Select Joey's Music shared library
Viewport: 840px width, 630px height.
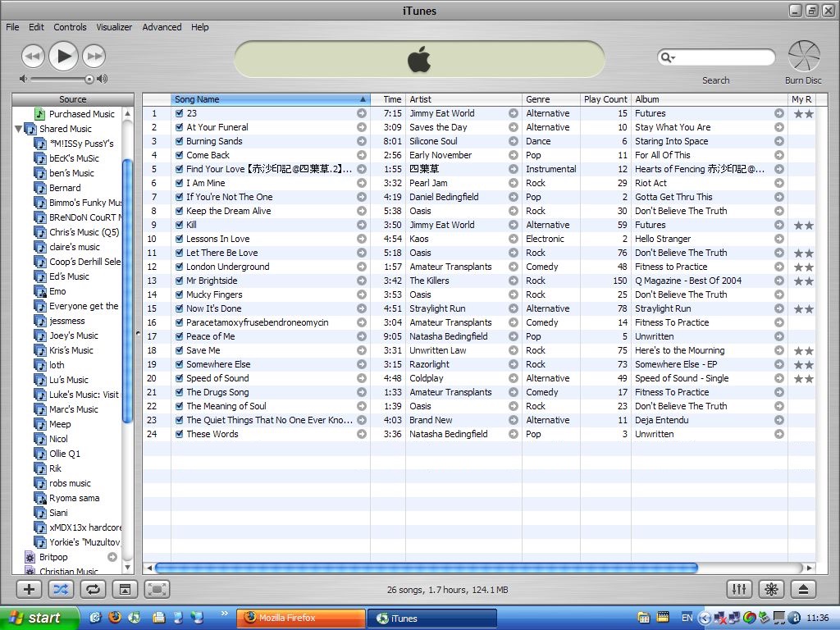(x=73, y=336)
